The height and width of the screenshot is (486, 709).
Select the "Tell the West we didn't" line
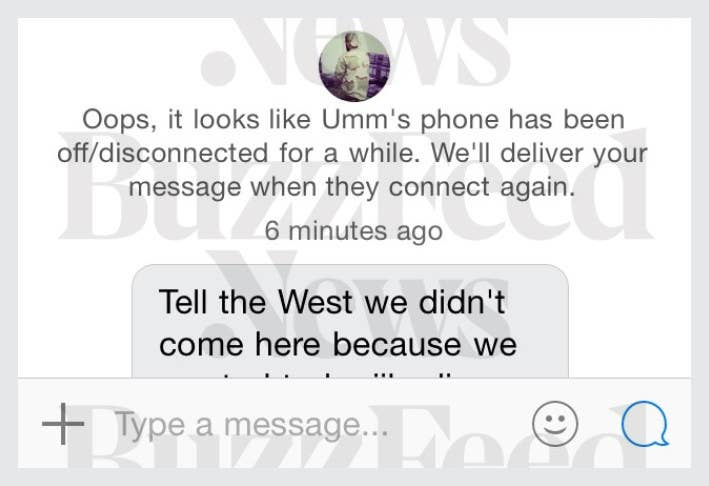[332, 302]
